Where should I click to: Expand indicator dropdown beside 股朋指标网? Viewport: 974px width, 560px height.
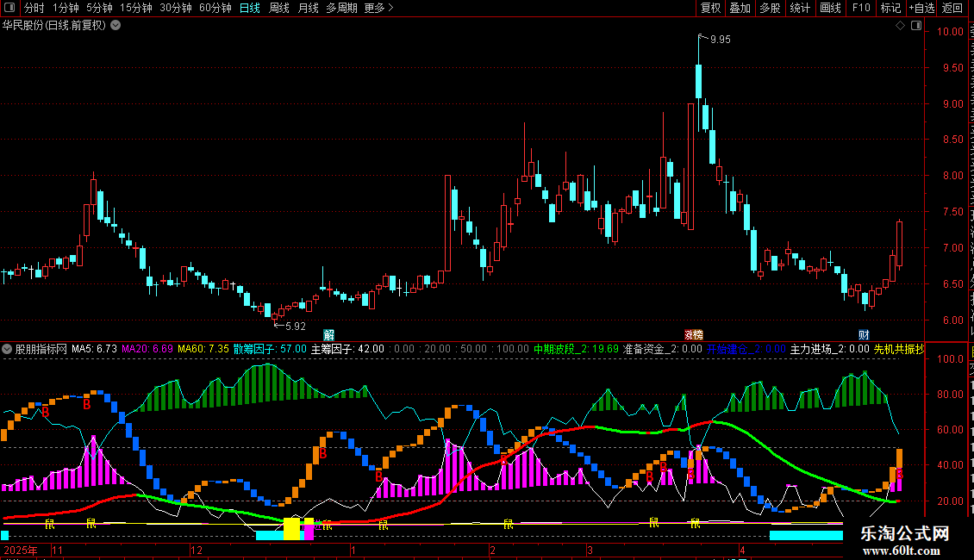7,349
